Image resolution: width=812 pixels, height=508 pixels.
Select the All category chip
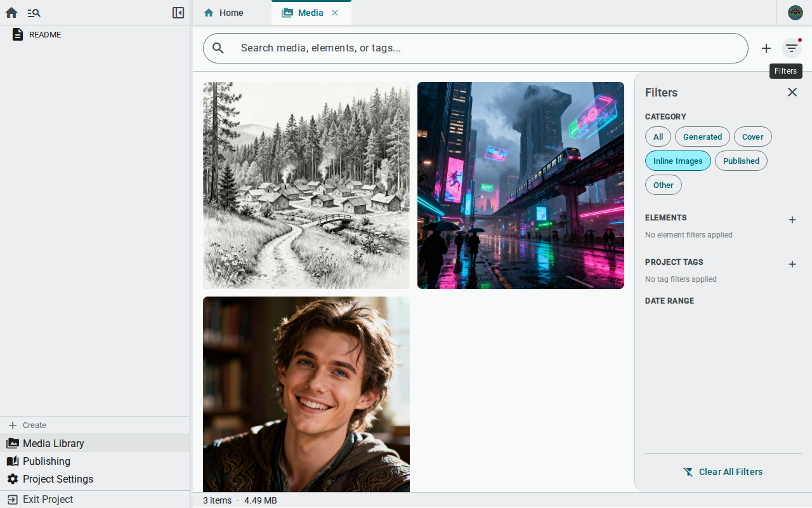(x=658, y=137)
